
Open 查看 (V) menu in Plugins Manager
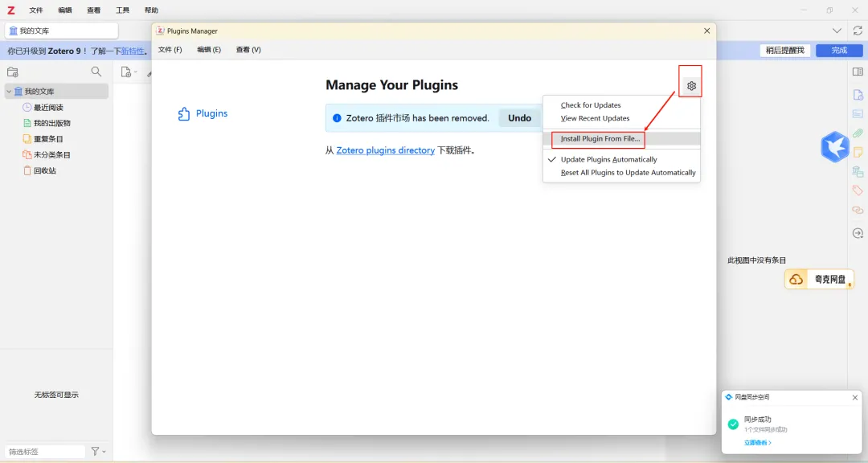click(248, 50)
